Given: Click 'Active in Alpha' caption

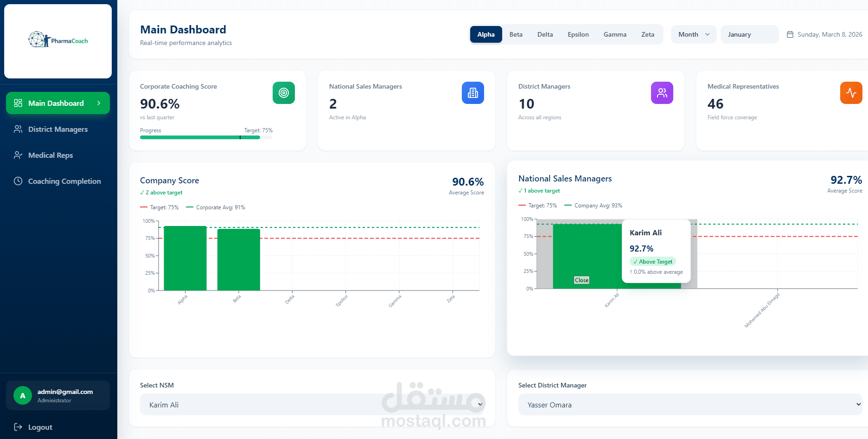Looking at the screenshot, I should tap(347, 117).
